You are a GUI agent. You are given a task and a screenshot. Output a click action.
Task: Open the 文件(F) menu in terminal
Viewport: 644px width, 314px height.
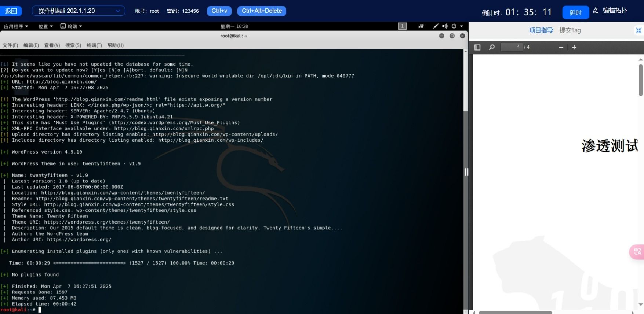10,45
